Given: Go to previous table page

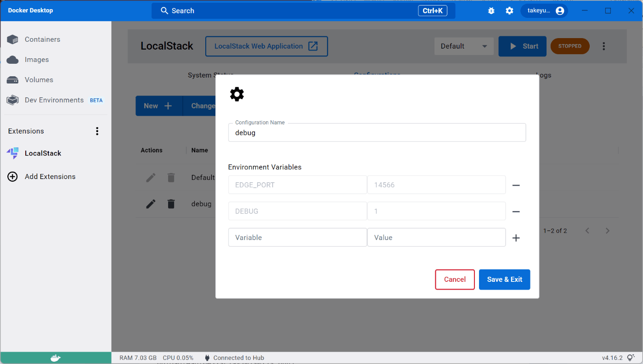Looking at the screenshot, I should click(x=587, y=230).
